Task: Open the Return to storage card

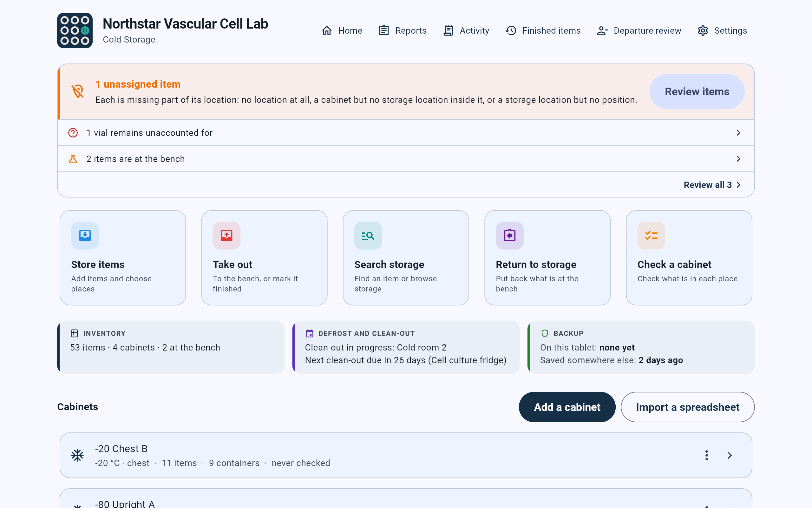Action: point(547,258)
